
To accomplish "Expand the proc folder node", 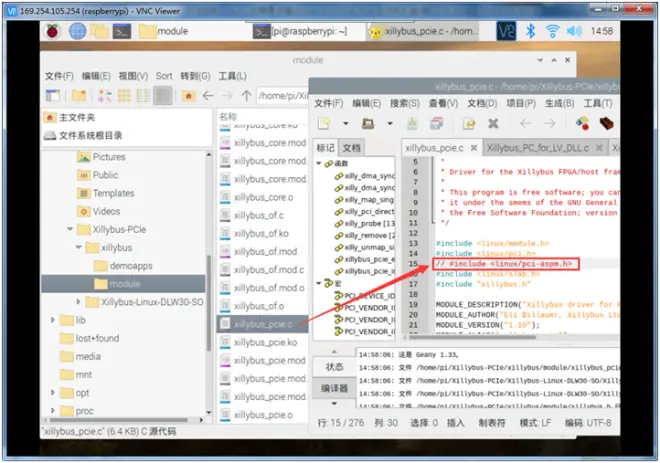I will (53, 410).
